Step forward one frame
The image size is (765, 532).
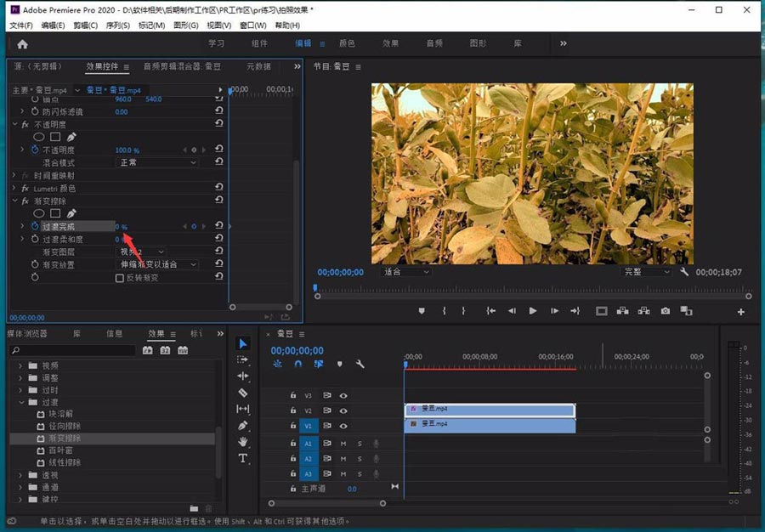click(x=554, y=311)
